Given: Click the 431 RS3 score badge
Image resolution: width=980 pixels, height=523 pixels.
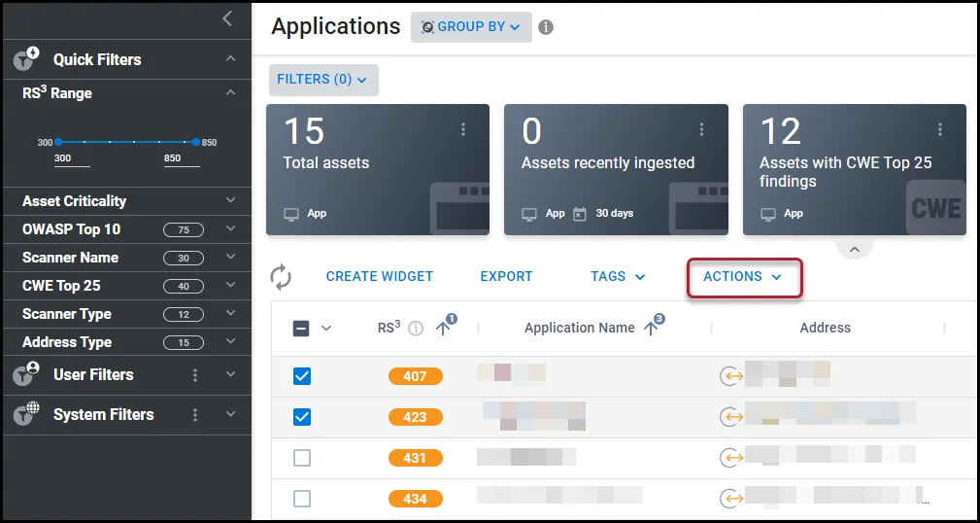Looking at the screenshot, I should [x=415, y=458].
